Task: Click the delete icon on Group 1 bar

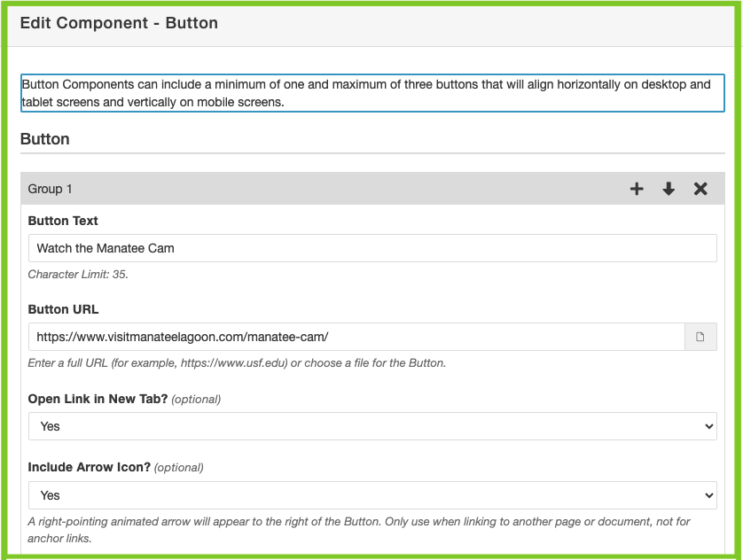Action: [700, 189]
